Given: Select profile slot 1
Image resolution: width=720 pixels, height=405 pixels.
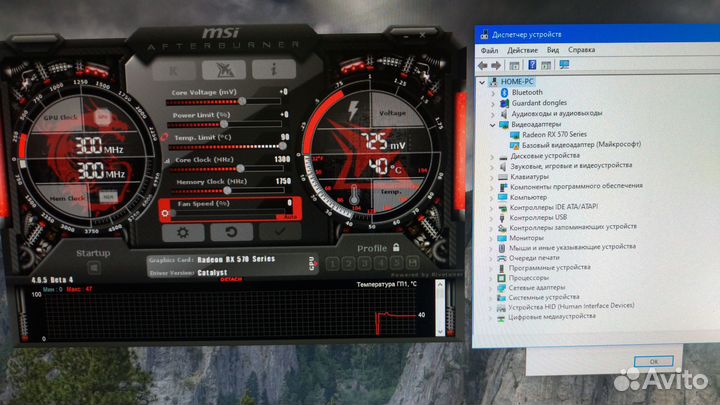Looking at the screenshot, I should point(333,264).
